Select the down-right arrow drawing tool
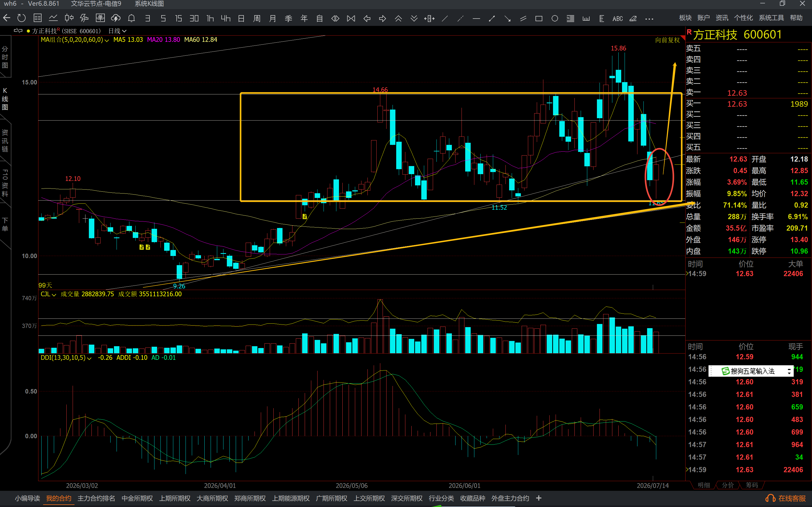The height and width of the screenshot is (507, 812). coord(507,19)
